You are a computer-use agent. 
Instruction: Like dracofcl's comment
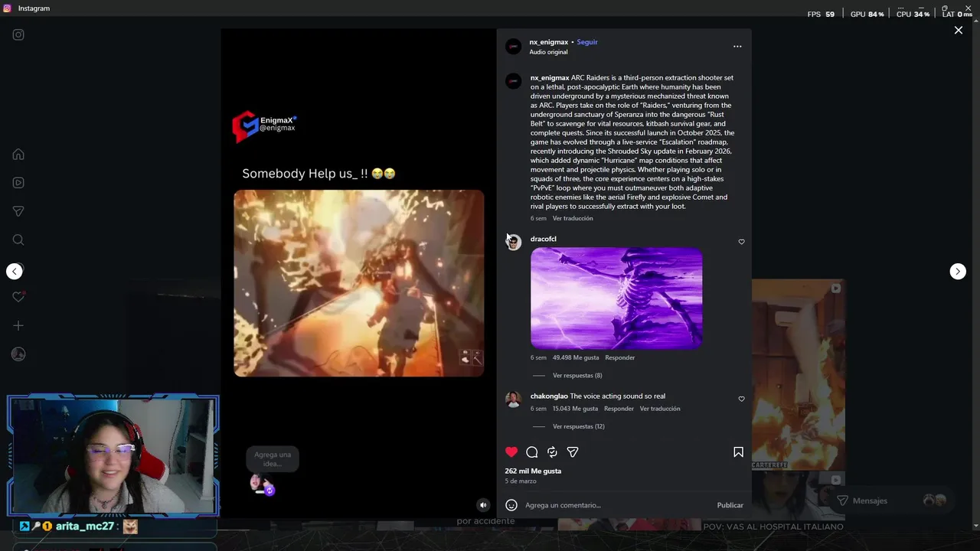741,242
